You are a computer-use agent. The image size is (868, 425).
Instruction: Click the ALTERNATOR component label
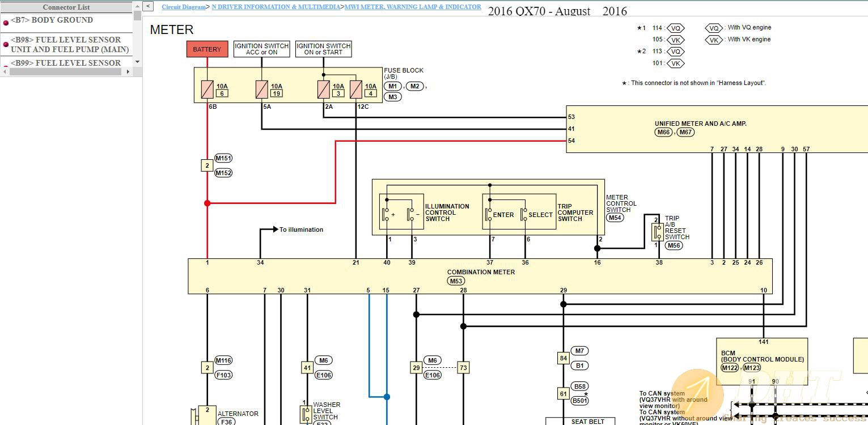click(238, 414)
